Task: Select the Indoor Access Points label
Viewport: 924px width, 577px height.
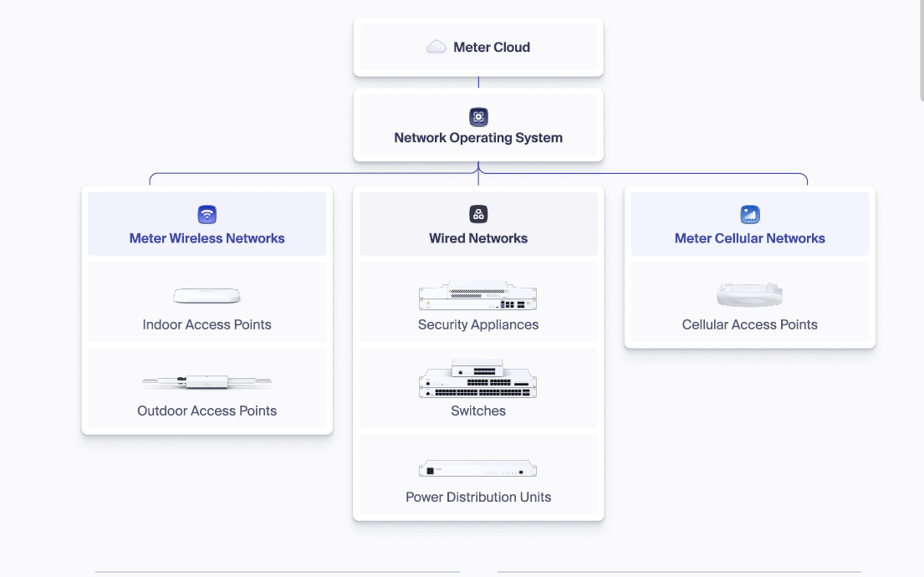Action: pyautogui.click(x=207, y=324)
